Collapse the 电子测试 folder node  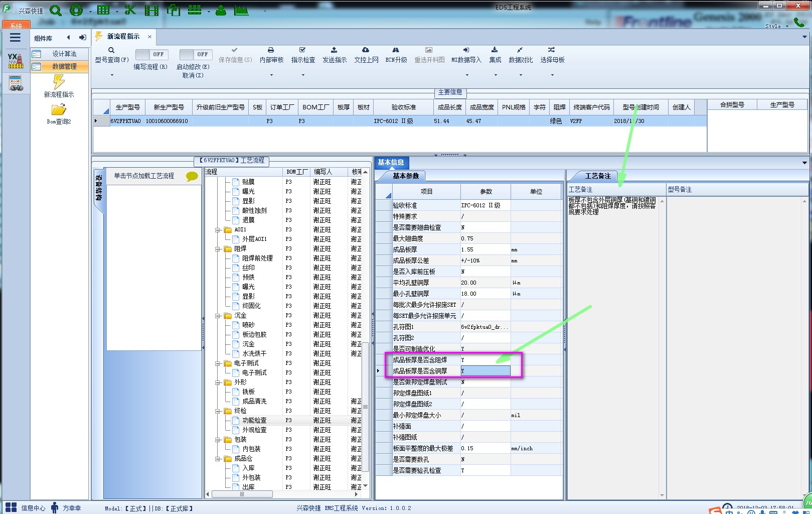pyautogui.click(x=218, y=363)
